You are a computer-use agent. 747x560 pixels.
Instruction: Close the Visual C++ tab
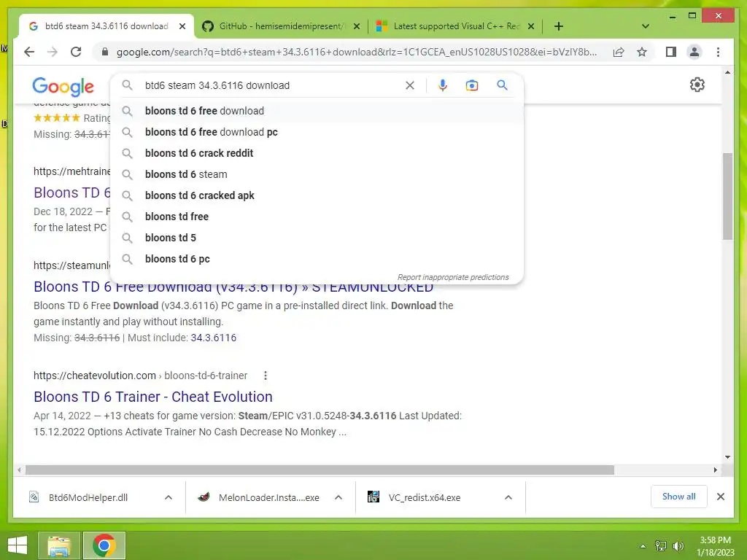click(531, 26)
